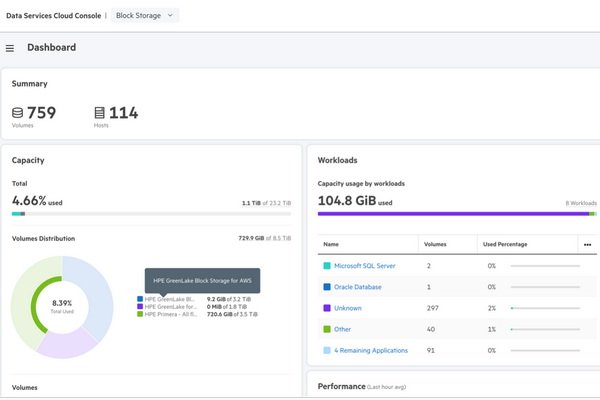
Task: Click the blue HPE GreenLake legend swatch
Action: click(x=140, y=298)
